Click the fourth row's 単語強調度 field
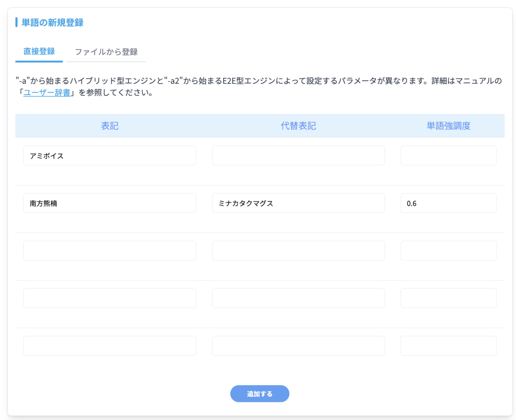The width and height of the screenshot is (516, 420). tap(448, 298)
